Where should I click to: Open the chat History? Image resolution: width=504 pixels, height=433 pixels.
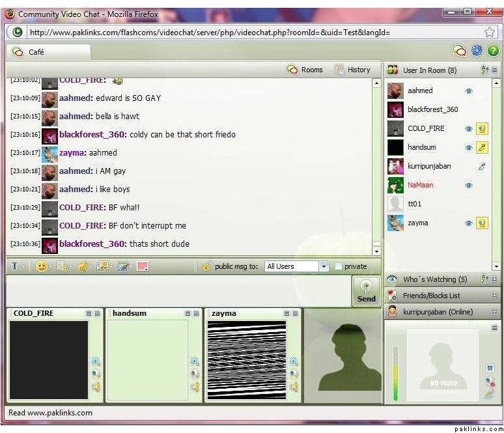coord(352,70)
